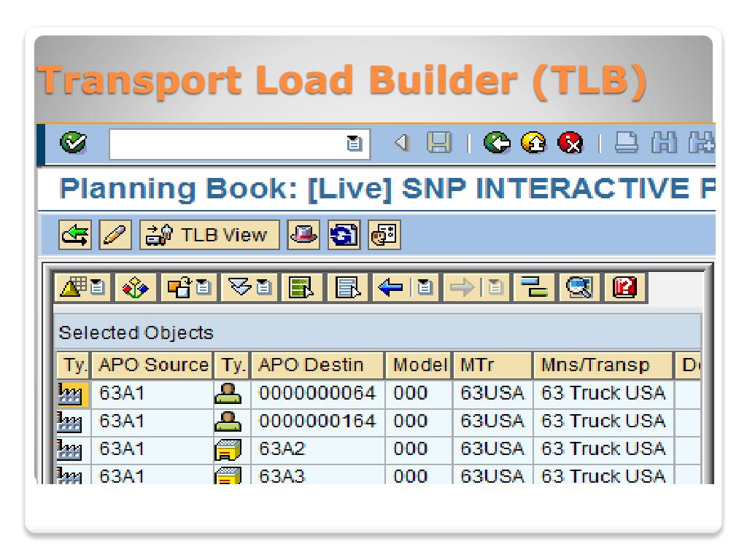
Task: Click the deselect-all table icon
Action: (348, 287)
